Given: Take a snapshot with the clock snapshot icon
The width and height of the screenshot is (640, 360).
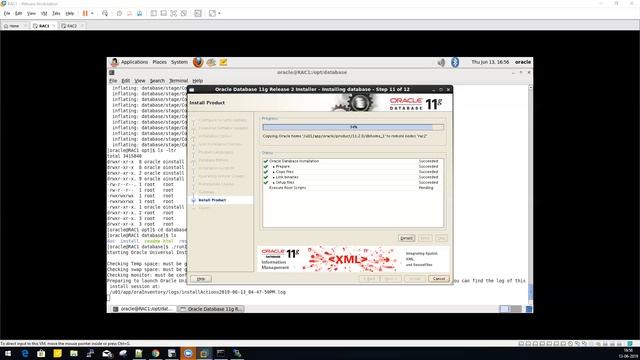Looking at the screenshot, I should point(119,13).
